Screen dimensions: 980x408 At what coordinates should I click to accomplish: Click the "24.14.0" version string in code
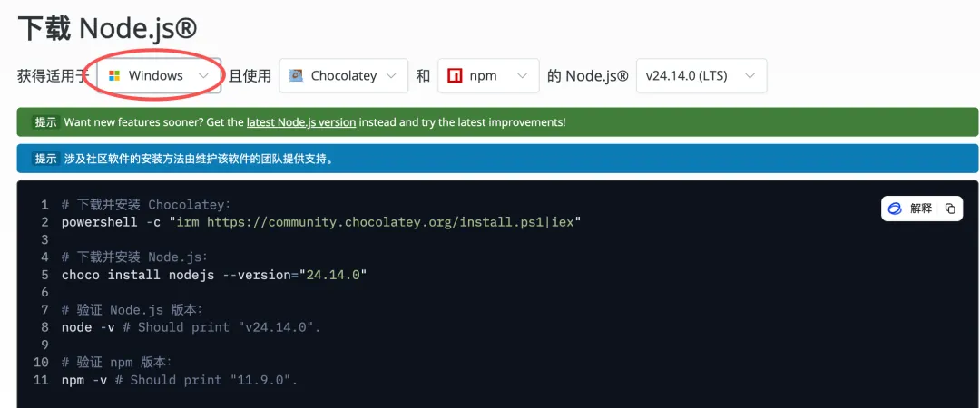(x=332, y=275)
